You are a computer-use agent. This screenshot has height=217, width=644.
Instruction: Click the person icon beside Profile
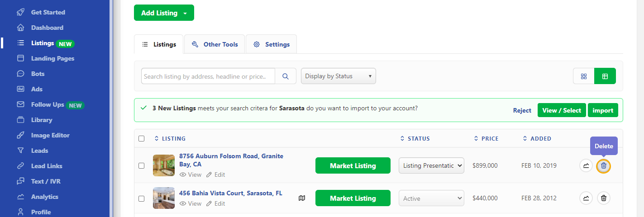pyautogui.click(x=20, y=212)
